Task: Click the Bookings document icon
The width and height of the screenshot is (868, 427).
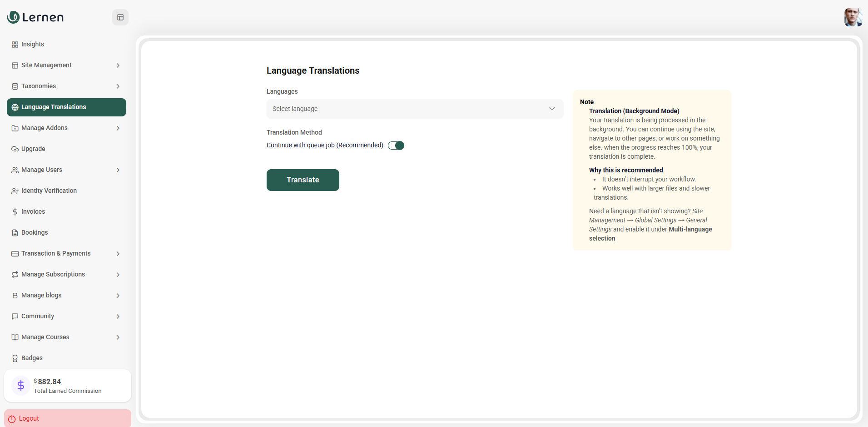Action: point(15,233)
